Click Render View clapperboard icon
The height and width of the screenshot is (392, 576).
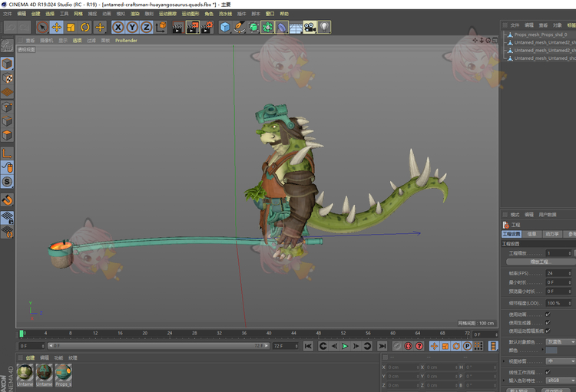178,27
